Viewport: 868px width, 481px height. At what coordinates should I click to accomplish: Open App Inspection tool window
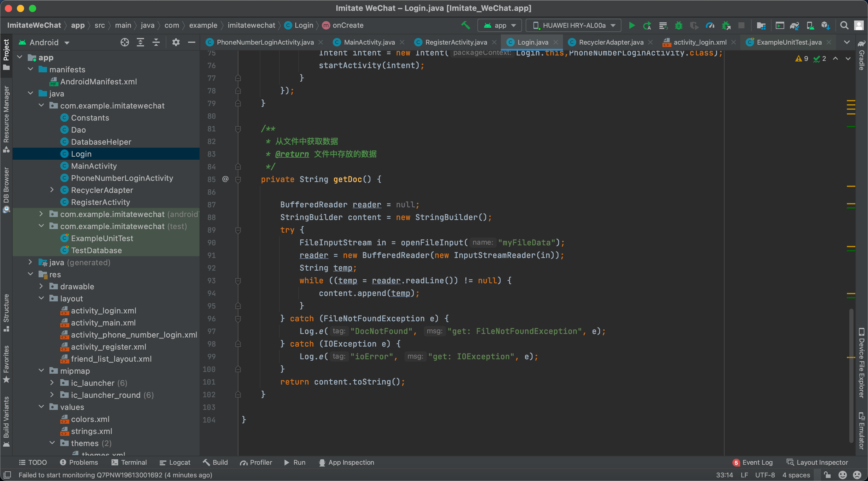coord(346,463)
